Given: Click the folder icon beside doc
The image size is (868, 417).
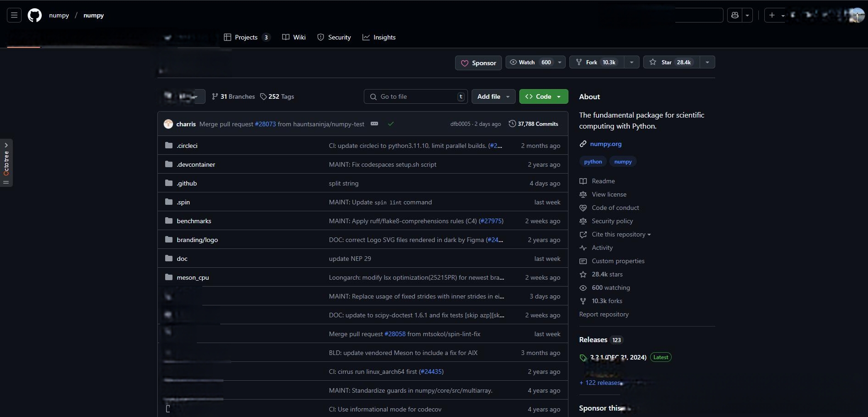Looking at the screenshot, I should click(x=169, y=259).
